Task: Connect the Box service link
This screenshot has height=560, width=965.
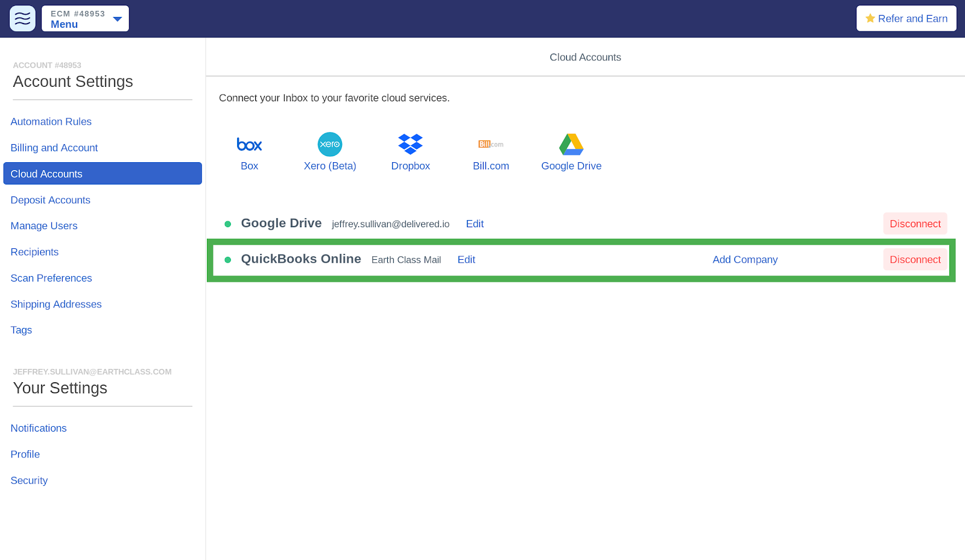Action: click(249, 166)
